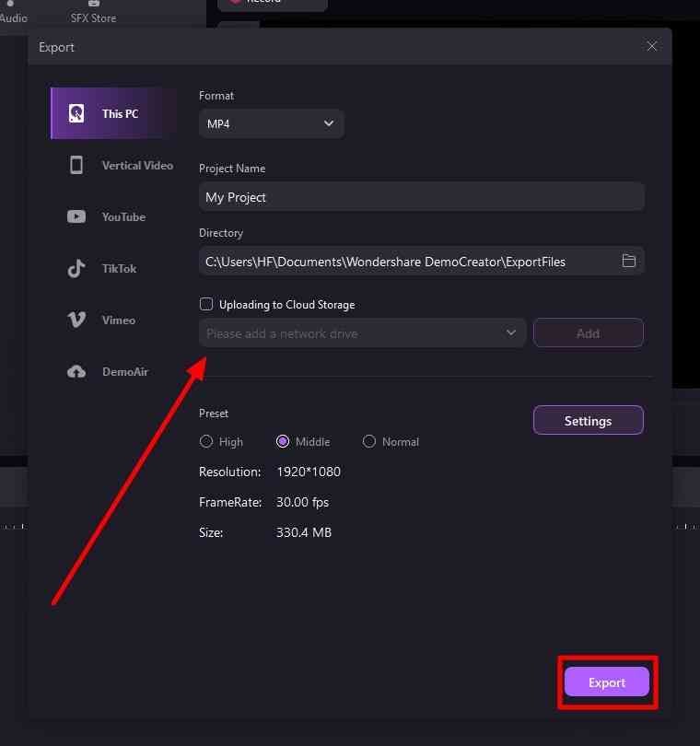
Task: Choose the Middle preset radio button
Action: click(x=283, y=441)
